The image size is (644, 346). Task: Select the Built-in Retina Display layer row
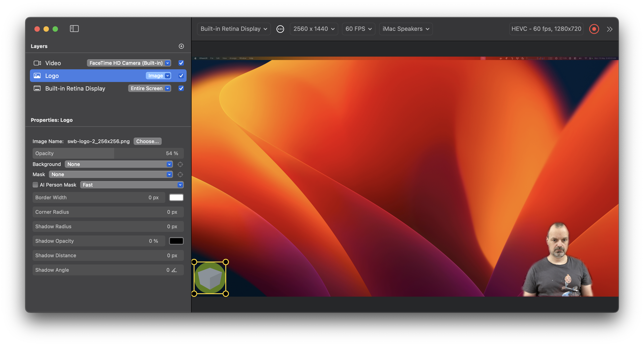108,88
